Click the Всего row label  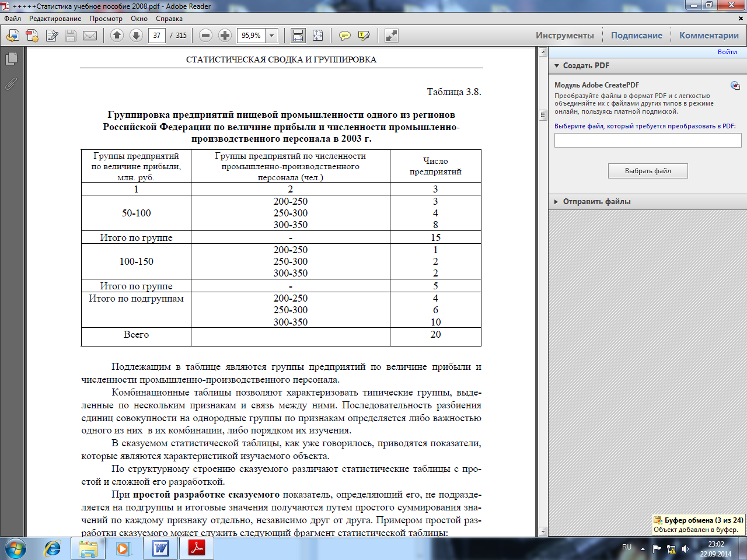pyautogui.click(x=136, y=335)
